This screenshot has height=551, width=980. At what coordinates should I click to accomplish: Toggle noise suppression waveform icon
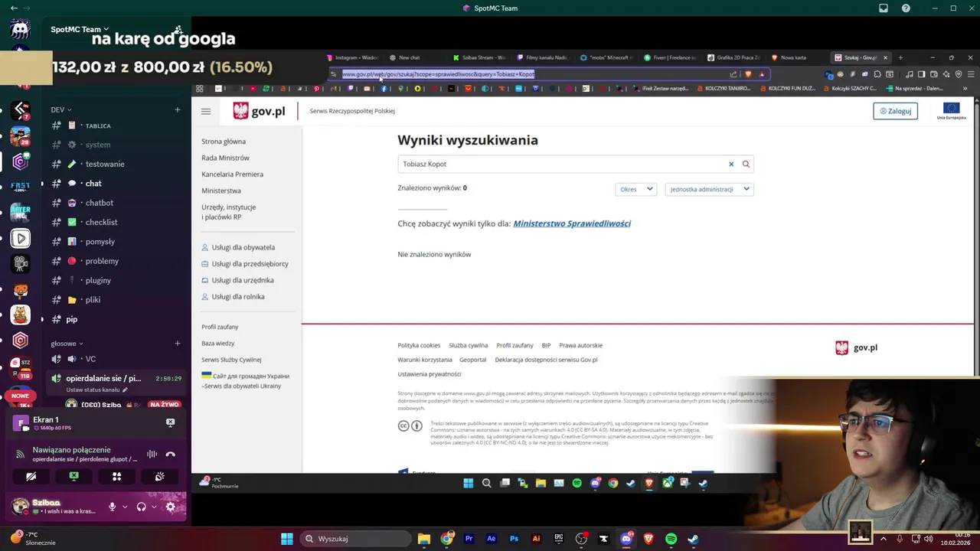pyautogui.click(x=152, y=454)
